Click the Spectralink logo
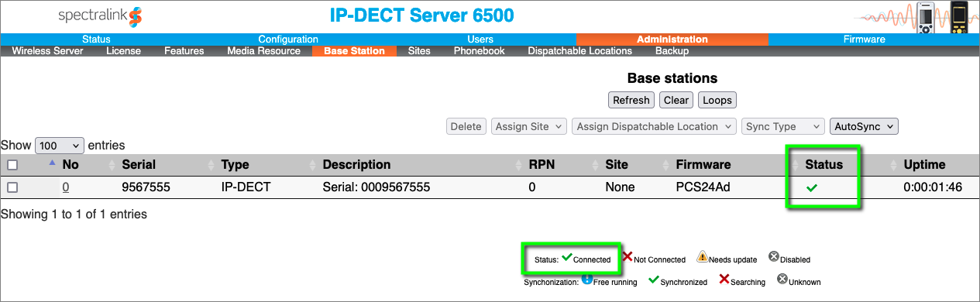 point(101,16)
